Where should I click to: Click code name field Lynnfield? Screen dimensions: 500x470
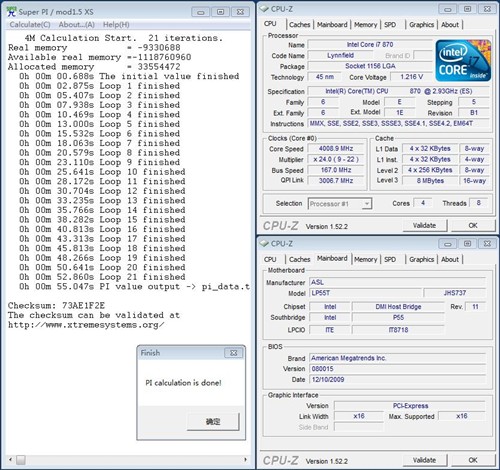(x=340, y=55)
